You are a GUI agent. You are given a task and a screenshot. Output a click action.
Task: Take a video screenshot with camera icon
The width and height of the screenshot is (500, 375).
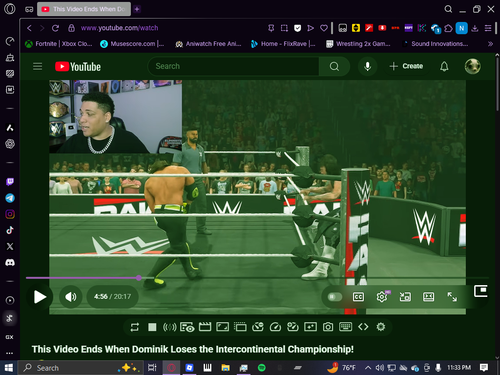(x=328, y=327)
